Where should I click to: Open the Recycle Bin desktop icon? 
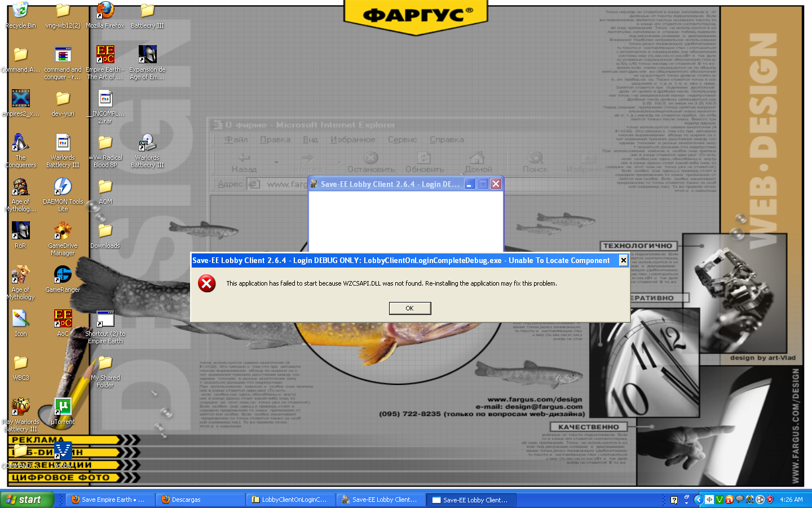tap(20, 11)
